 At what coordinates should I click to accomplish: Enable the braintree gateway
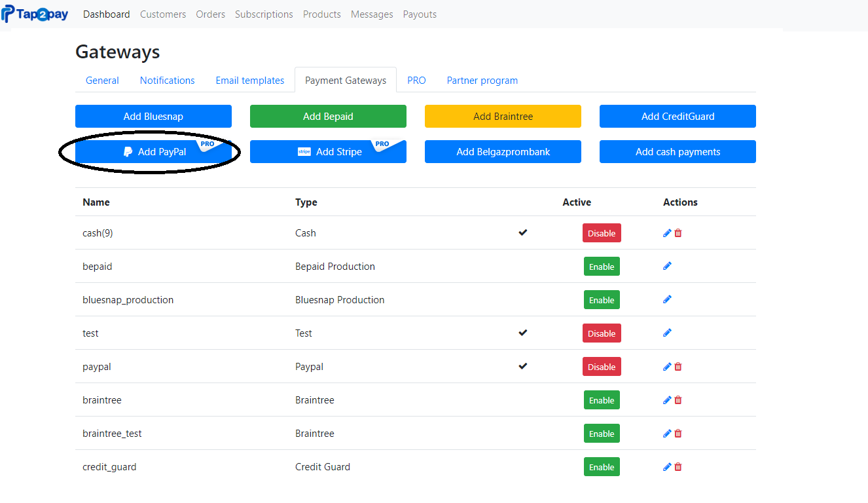[x=602, y=400]
